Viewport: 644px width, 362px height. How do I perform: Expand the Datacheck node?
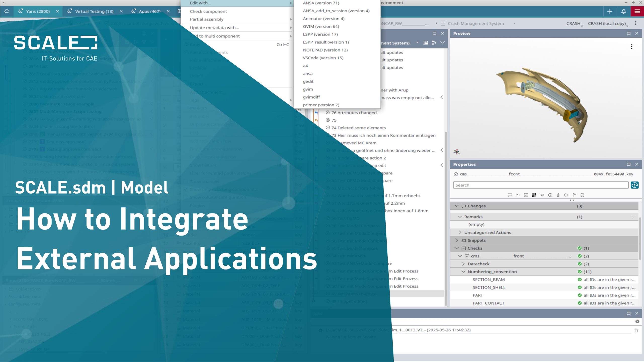[x=463, y=264]
